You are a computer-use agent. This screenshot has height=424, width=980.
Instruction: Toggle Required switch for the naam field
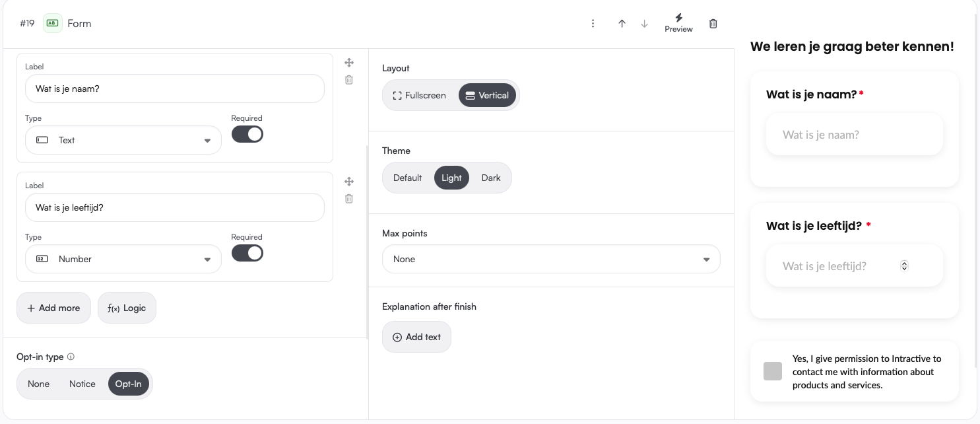coord(247,134)
